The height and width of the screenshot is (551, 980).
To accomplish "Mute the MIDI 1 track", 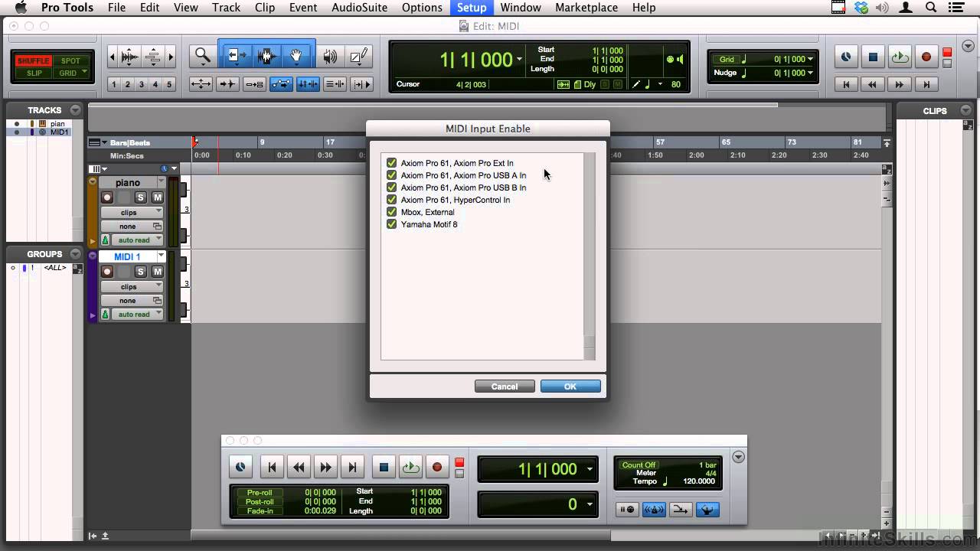I will (158, 272).
